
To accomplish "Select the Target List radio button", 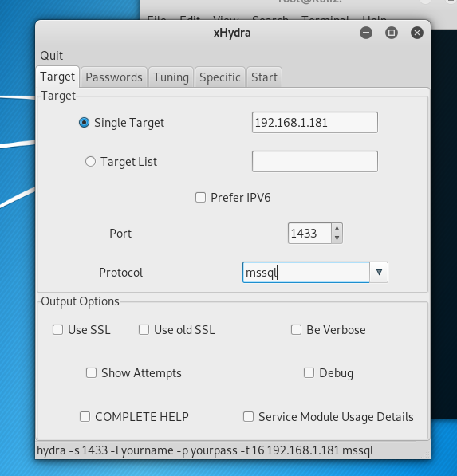I will [90, 162].
